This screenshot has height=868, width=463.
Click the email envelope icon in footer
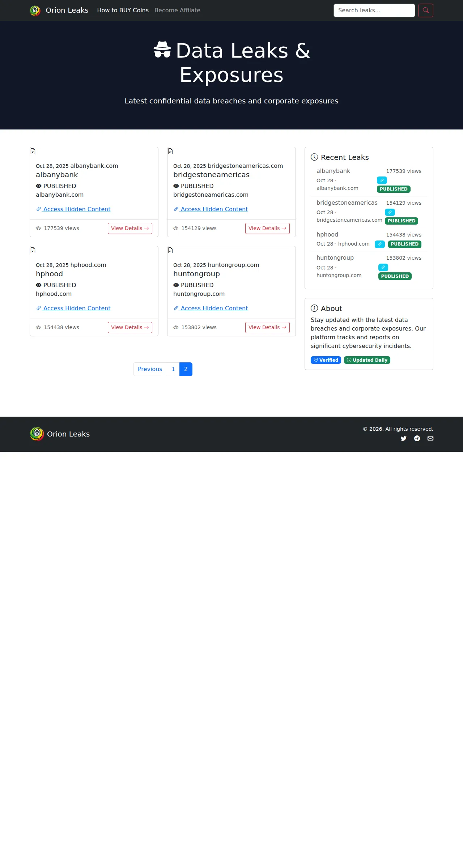click(x=430, y=438)
